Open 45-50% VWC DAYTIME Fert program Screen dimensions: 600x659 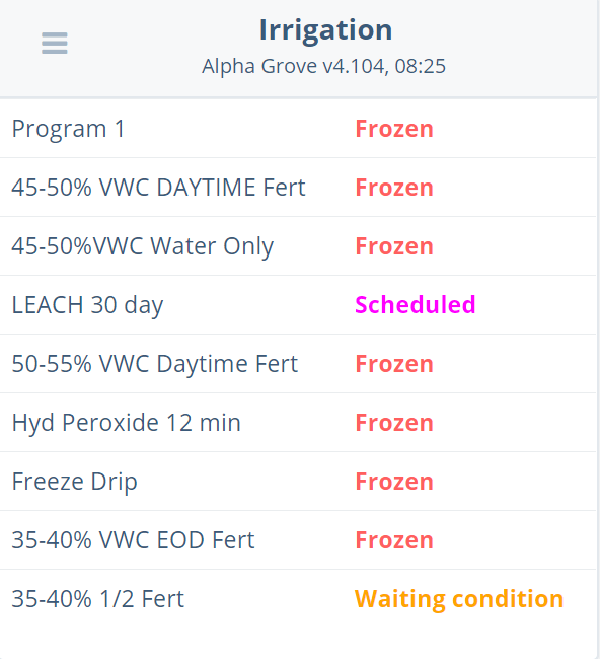158,188
